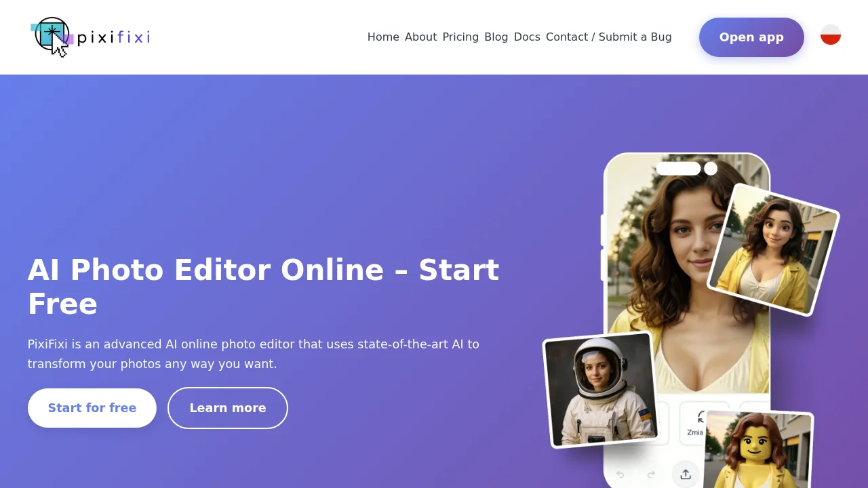
Task: Click the PixiFixi logo icon
Action: coord(52,37)
